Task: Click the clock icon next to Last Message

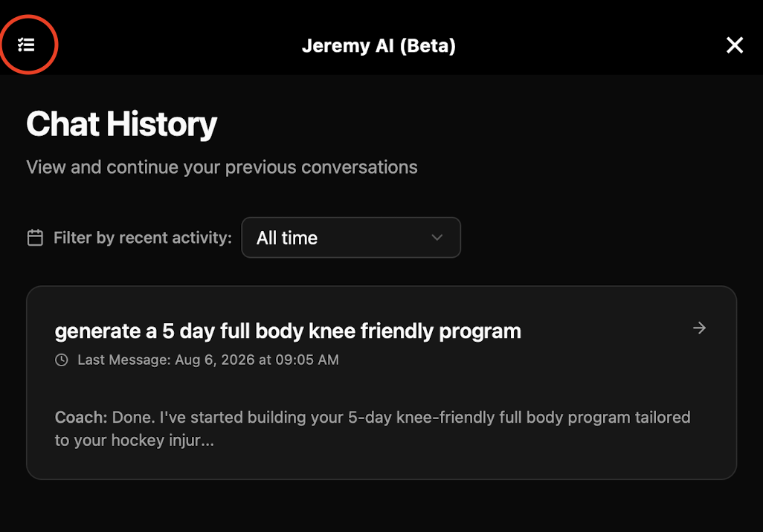Action: tap(61, 360)
